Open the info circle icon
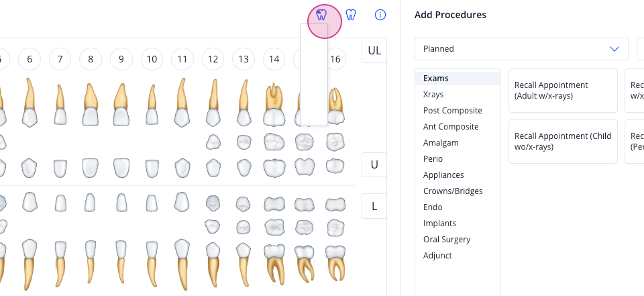Image resolution: width=644 pixels, height=296 pixels. tap(380, 15)
